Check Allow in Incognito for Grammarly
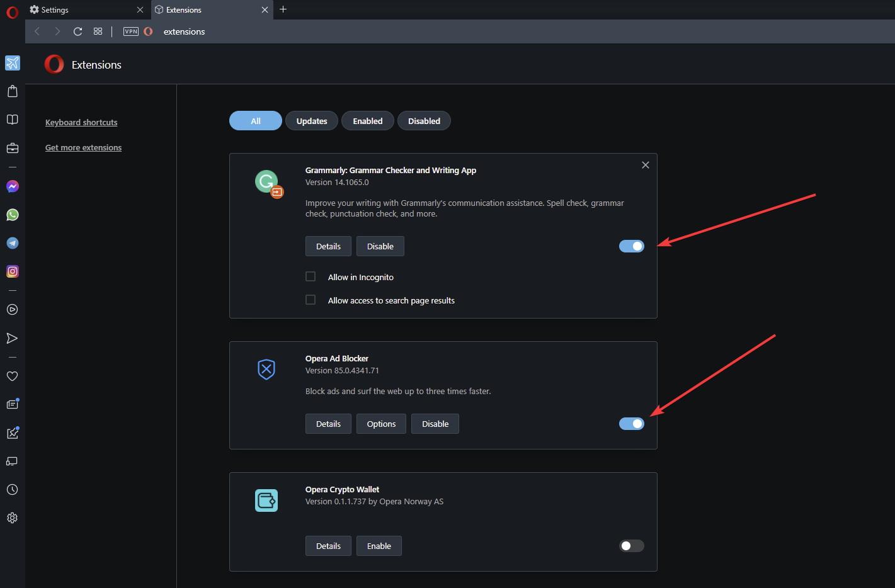Viewport: 895px width, 588px height. point(311,276)
